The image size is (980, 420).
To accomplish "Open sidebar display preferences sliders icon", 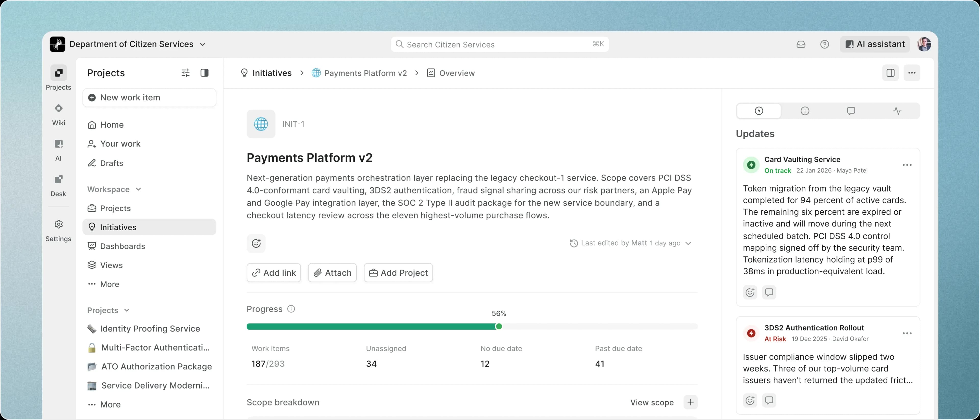I will 185,73.
